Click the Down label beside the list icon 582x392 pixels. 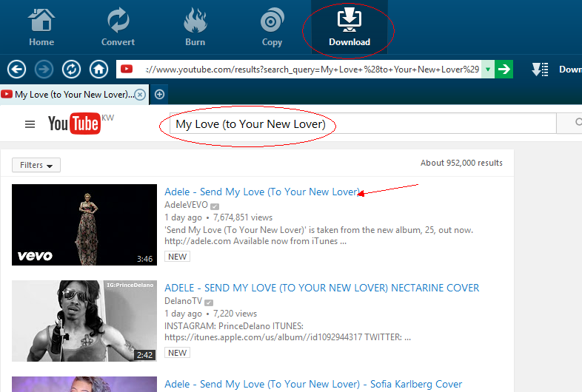[x=570, y=70]
